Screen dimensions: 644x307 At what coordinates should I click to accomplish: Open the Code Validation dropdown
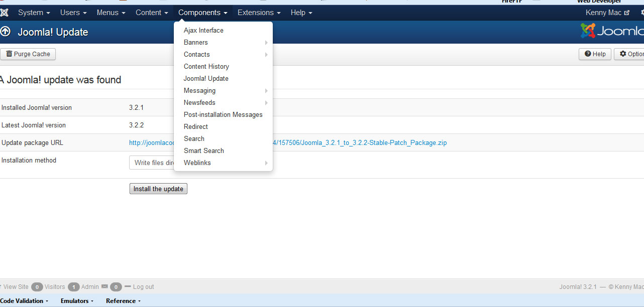(x=24, y=301)
